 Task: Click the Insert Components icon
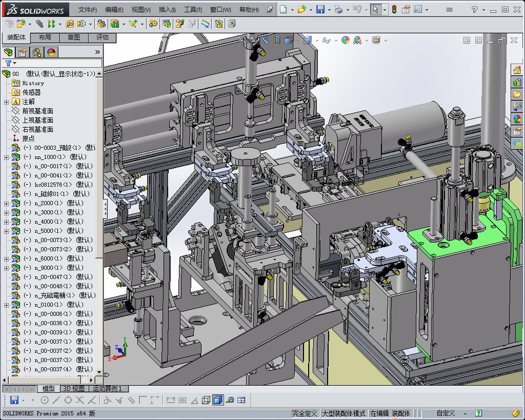click(21, 24)
